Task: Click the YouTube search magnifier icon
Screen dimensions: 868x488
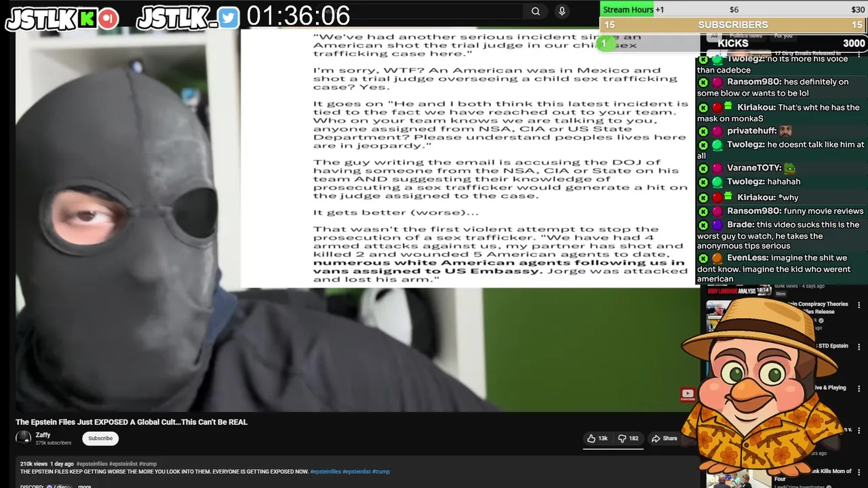Action: click(536, 11)
